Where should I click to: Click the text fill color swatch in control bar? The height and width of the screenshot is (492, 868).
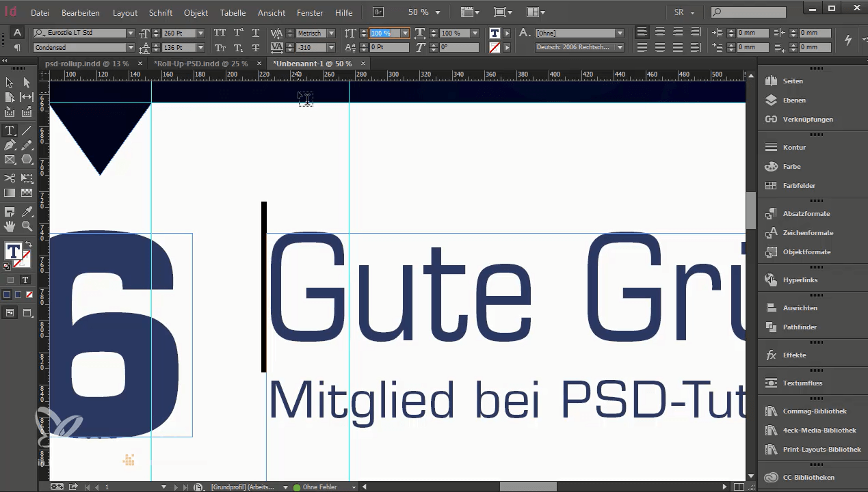pyautogui.click(x=495, y=33)
